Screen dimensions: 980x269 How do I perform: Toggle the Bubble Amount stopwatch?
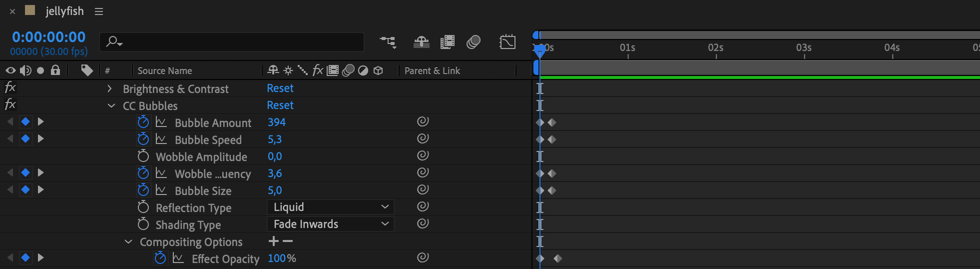pyautogui.click(x=143, y=122)
